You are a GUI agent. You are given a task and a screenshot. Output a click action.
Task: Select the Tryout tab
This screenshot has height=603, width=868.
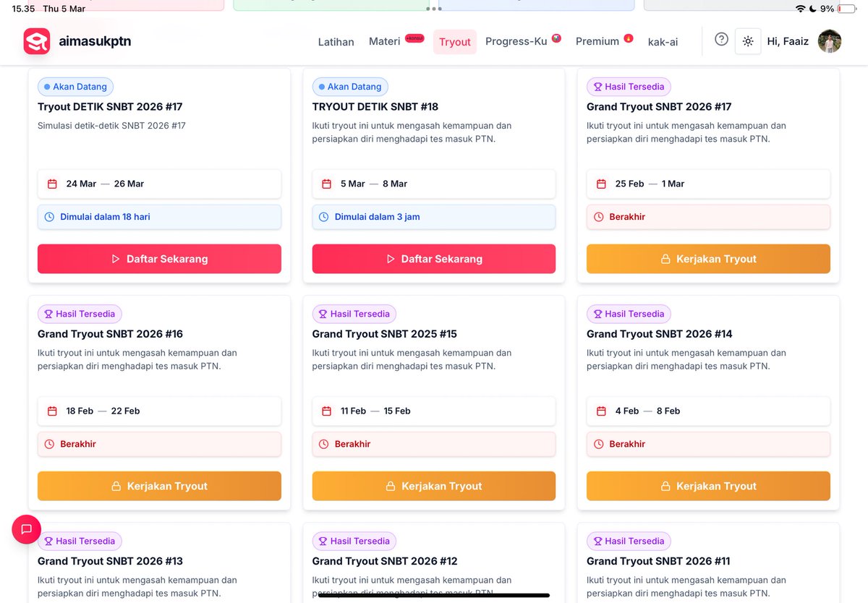point(455,42)
